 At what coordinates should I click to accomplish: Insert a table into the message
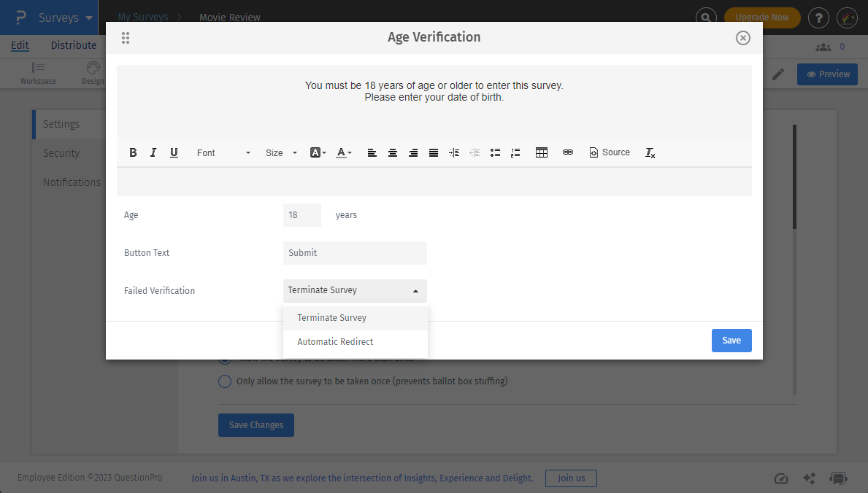pos(541,152)
